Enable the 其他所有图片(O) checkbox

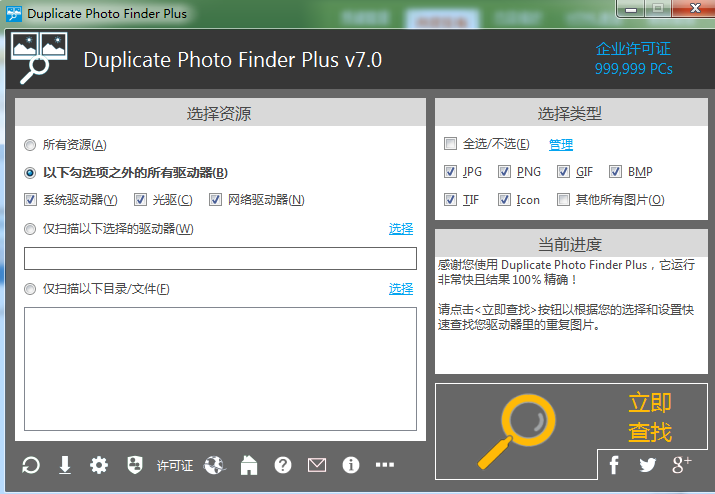(564, 200)
